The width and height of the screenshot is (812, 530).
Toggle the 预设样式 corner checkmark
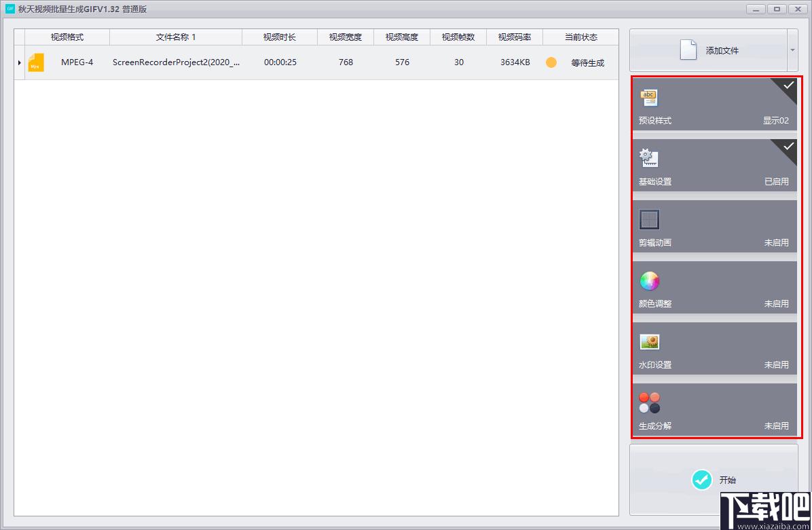pos(787,86)
